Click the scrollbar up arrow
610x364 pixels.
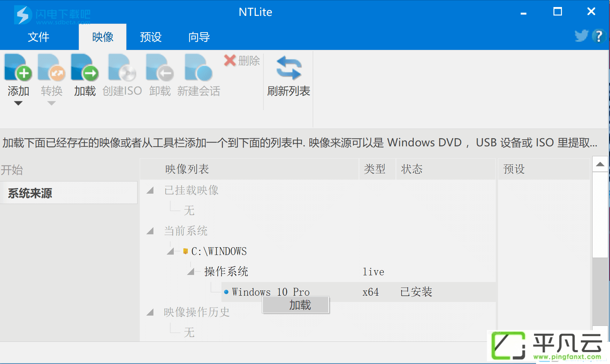click(600, 164)
